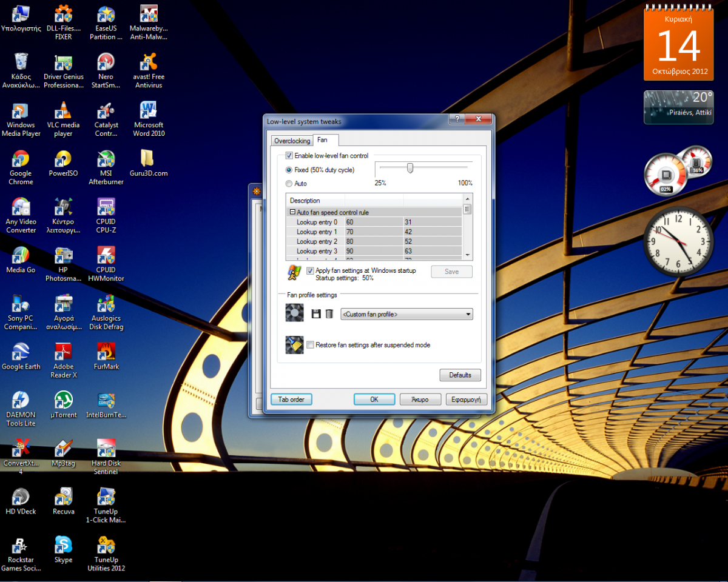This screenshot has width=728, height=582.
Task: Select the Windows Media Player icon
Action: pyautogui.click(x=21, y=119)
